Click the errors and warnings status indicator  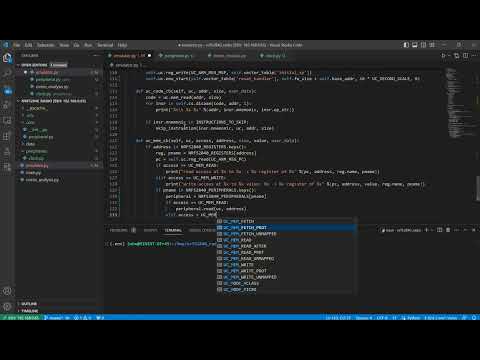[x=82, y=318]
